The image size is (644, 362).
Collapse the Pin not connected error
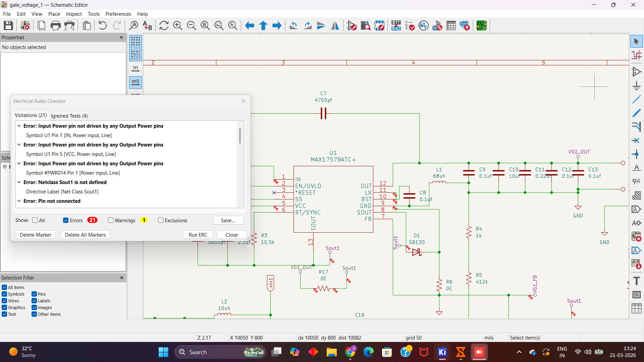19,201
